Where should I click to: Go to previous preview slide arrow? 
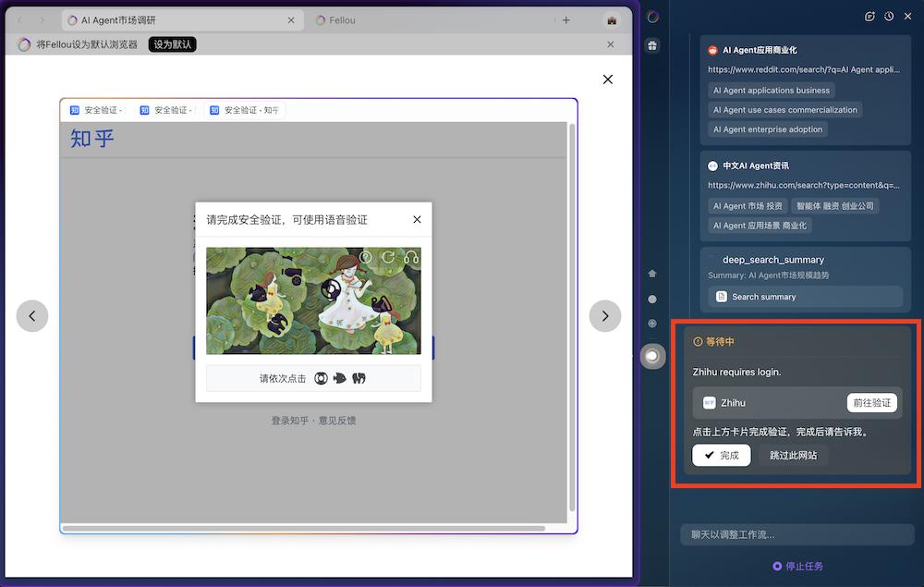click(31, 316)
